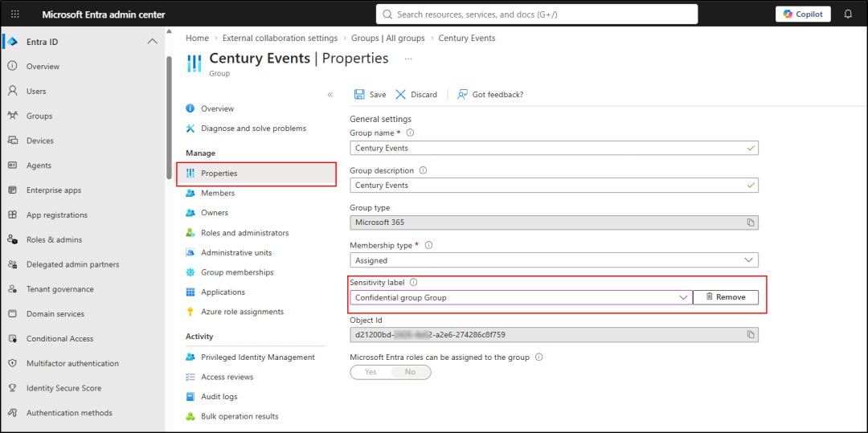Select Properties in the Manage menu
The height and width of the screenshot is (433, 868).
[x=256, y=173]
